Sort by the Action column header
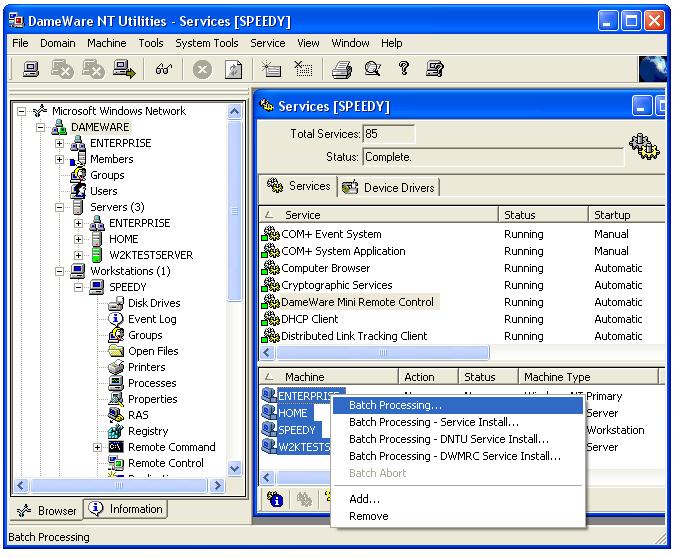The height and width of the screenshot is (558, 681). point(428,376)
